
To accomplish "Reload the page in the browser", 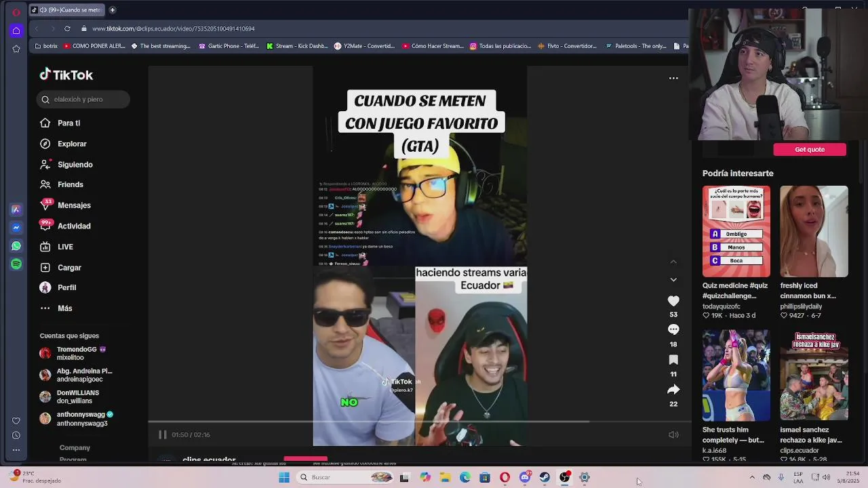I will click(67, 28).
